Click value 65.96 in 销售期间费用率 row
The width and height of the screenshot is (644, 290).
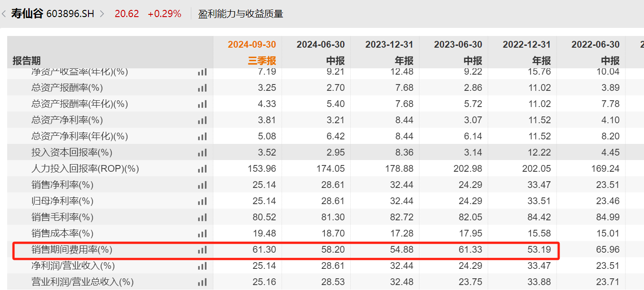[608, 250]
